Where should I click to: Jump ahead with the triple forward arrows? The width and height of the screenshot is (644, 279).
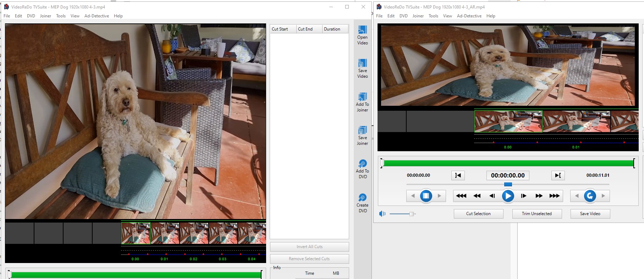click(554, 196)
